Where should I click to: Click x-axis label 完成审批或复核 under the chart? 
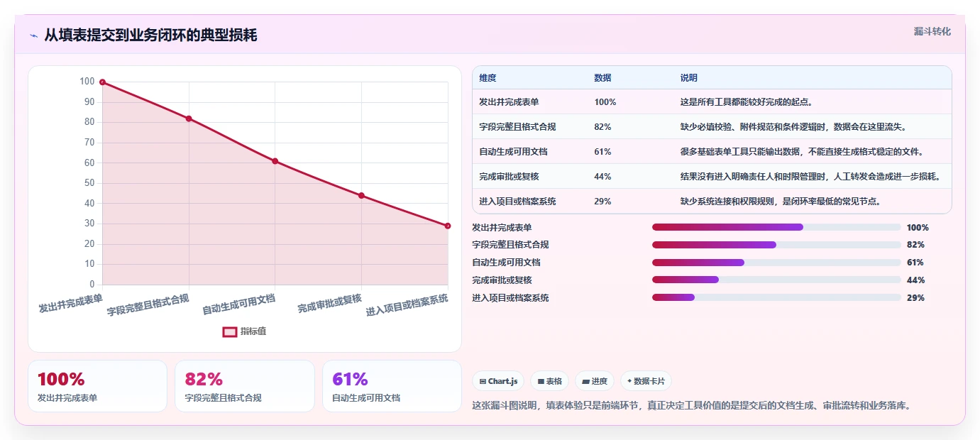329,304
